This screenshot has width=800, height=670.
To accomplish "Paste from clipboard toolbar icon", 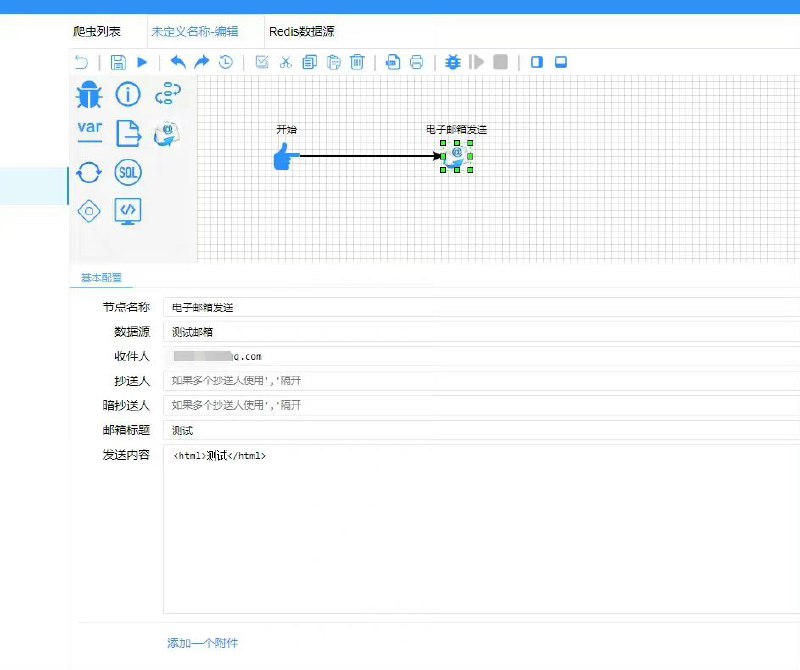I will 333,62.
